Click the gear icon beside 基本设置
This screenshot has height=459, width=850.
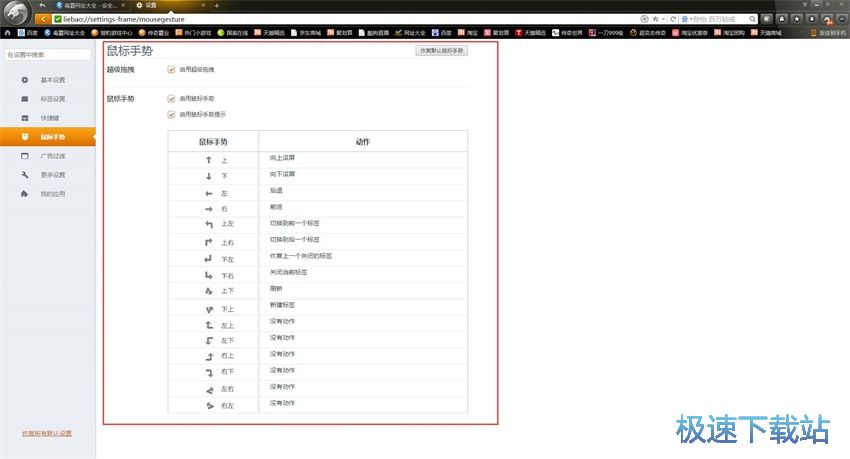tap(24, 80)
